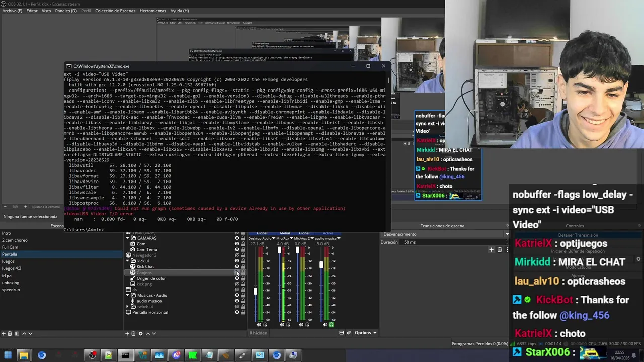The width and height of the screenshot is (644, 362).
Task: Hide audio musica source eye icon
Action: tap(237, 301)
